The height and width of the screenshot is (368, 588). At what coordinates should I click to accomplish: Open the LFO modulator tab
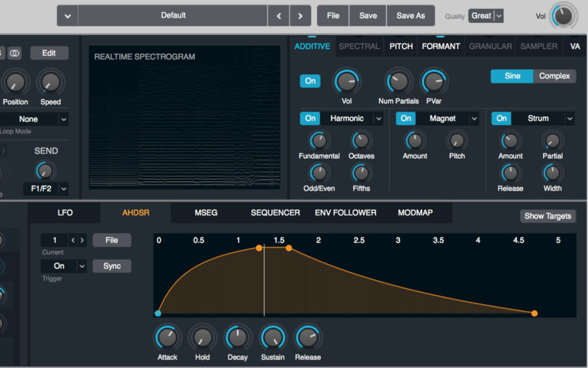[x=65, y=213]
